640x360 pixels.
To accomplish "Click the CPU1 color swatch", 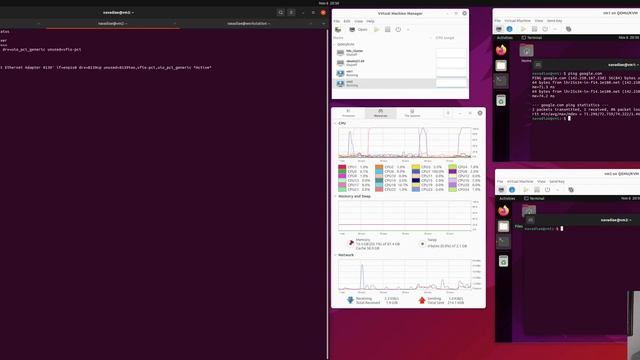I will click(342, 167).
